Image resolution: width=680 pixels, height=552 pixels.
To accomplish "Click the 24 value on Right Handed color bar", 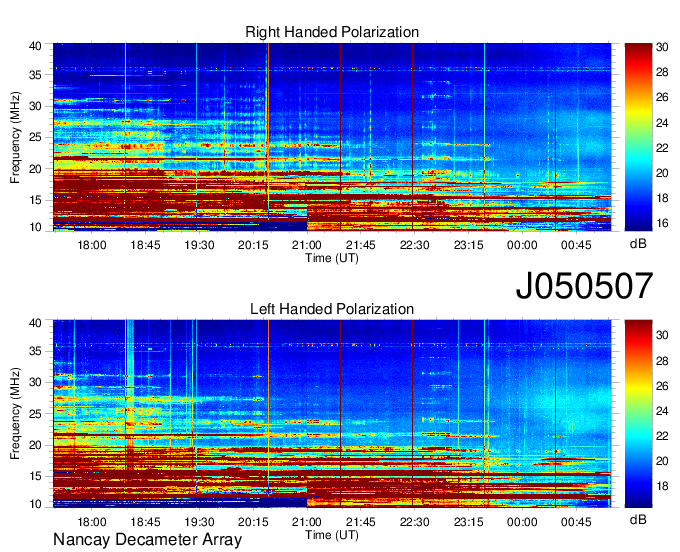I will (662, 123).
